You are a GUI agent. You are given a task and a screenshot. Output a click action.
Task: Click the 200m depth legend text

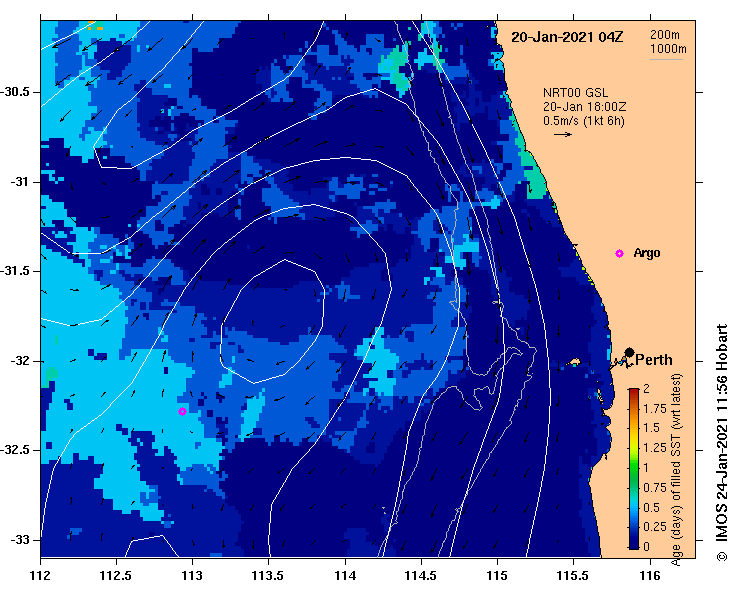coord(665,34)
